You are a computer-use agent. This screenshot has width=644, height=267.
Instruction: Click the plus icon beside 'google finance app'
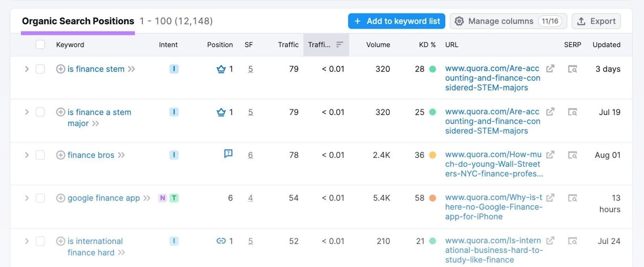tap(60, 198)
